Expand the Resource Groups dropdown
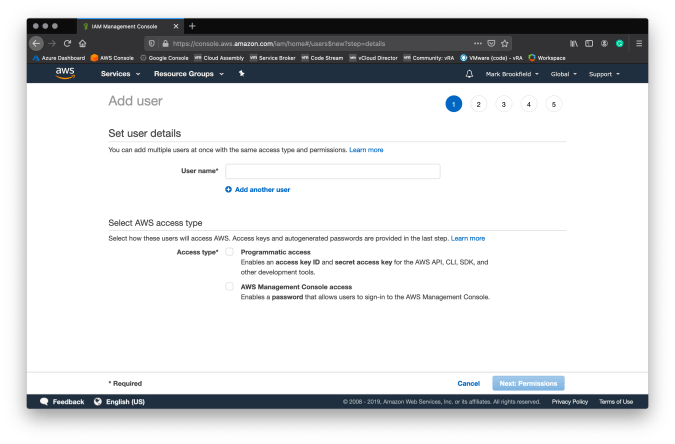This screenshot has height=444, width=675. pos(188,74)
